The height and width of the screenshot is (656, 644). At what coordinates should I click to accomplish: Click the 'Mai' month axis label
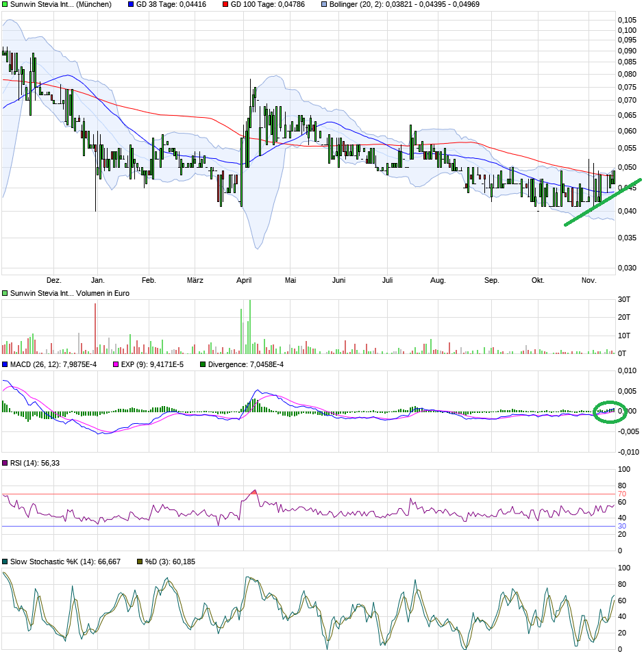[290, 280]
